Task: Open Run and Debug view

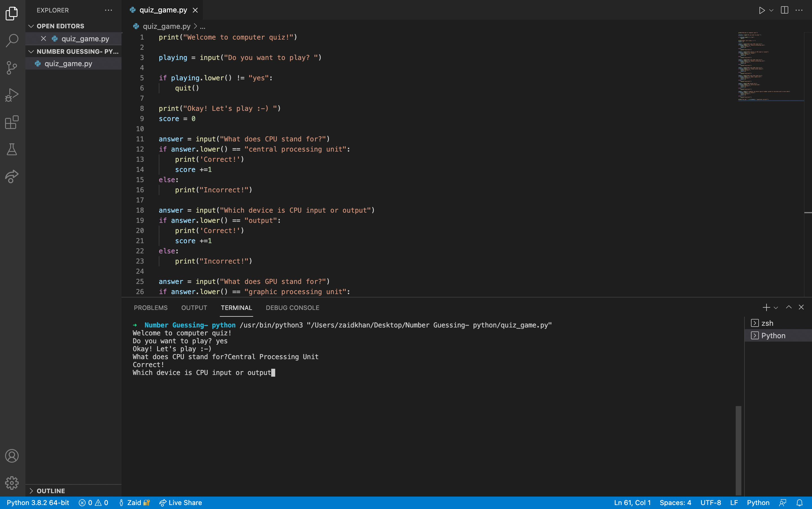Action: coord(12,95)
